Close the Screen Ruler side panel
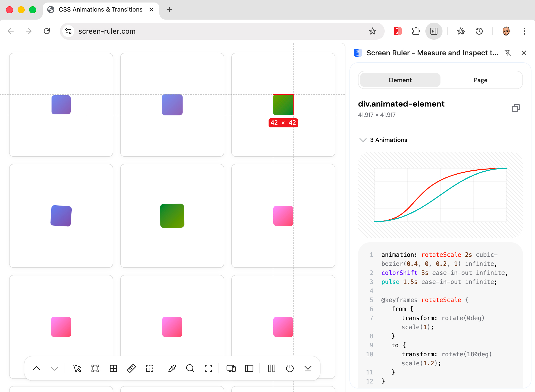 [524, 53]
